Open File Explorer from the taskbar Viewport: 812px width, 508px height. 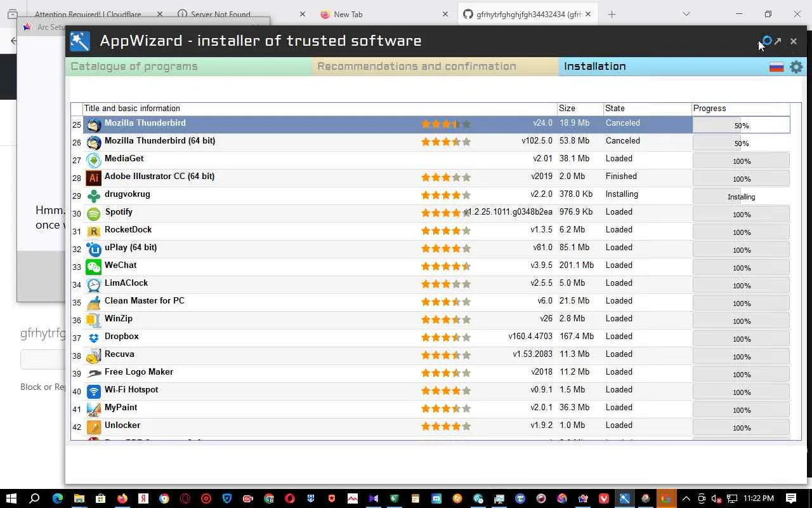79,498
